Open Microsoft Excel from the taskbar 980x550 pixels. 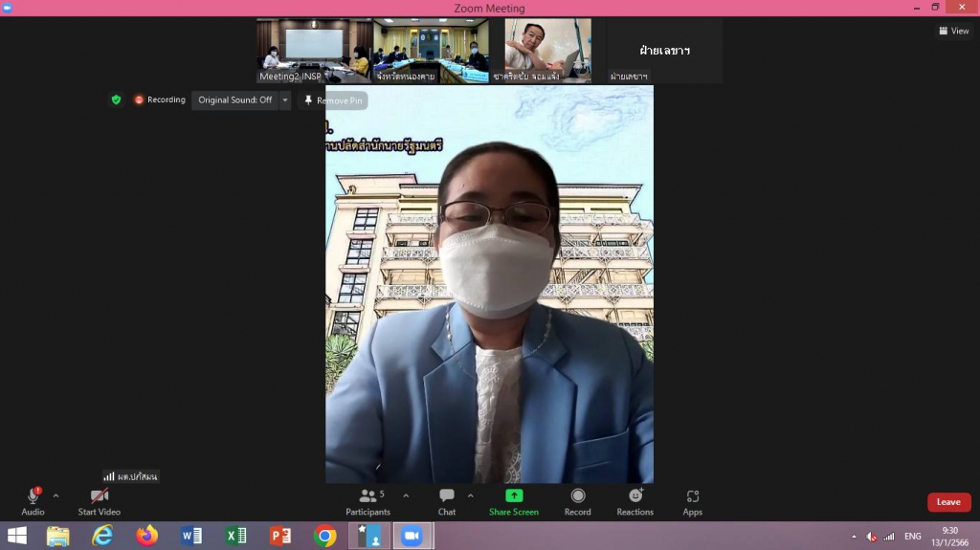click(235, 536)
